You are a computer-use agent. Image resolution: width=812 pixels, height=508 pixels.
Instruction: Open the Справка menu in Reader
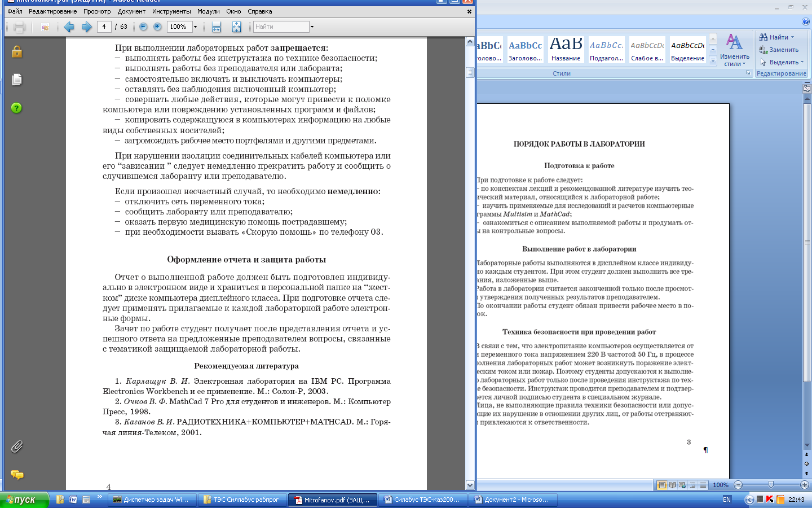260,11
